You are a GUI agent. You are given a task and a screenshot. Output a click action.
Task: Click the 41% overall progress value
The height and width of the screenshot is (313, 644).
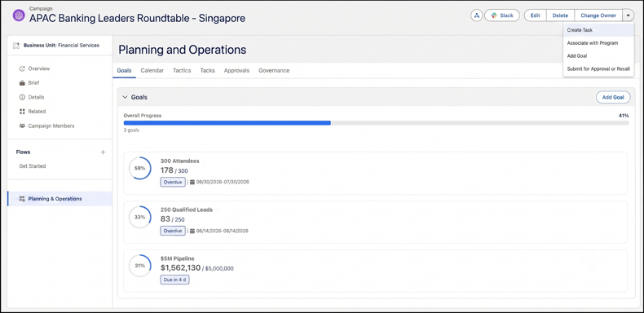(x=624, y=116)
